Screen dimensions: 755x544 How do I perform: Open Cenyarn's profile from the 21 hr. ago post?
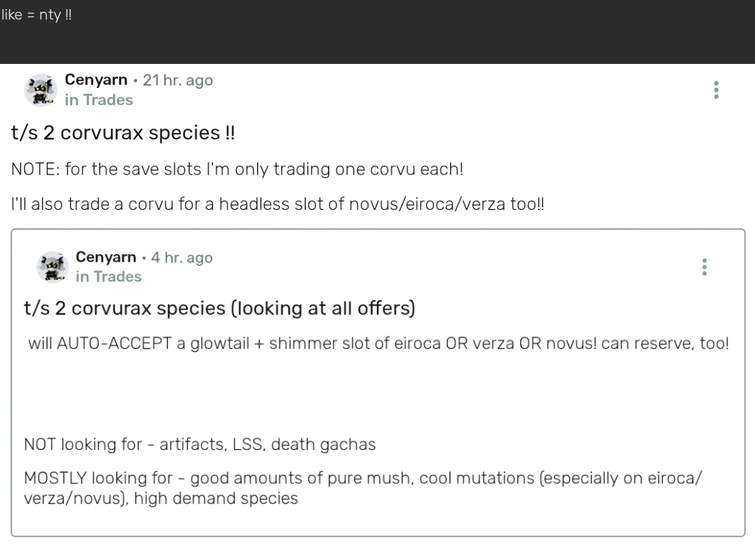coord(96,80)
